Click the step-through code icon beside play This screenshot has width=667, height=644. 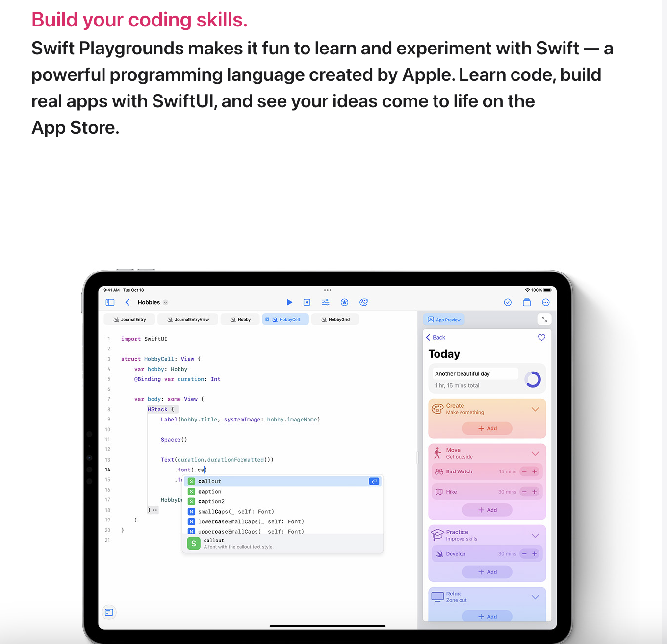click(307, 302)
